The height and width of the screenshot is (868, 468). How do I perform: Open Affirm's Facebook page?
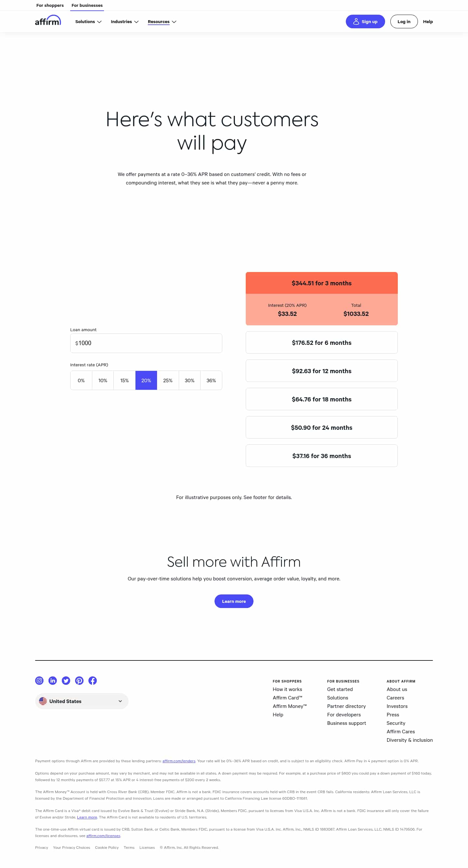(93, 680)
